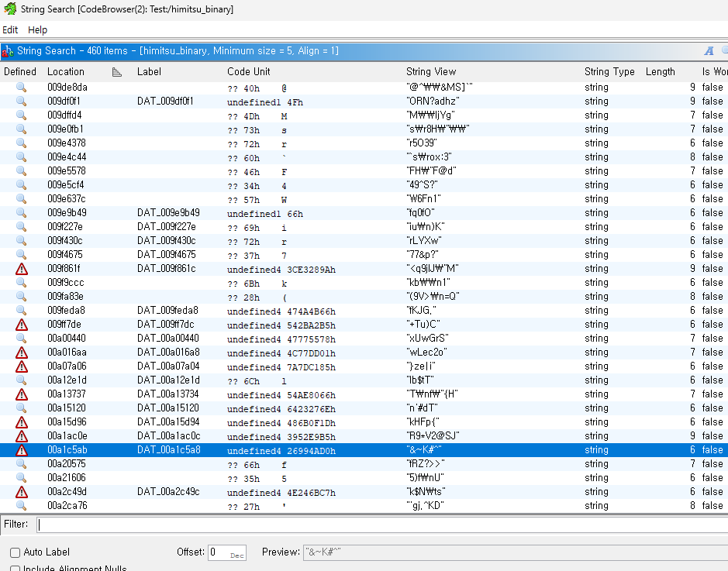Viewport: 728px width, 571px height.
Task: Select string "77&p?"
Action: (x=422, y=254)
